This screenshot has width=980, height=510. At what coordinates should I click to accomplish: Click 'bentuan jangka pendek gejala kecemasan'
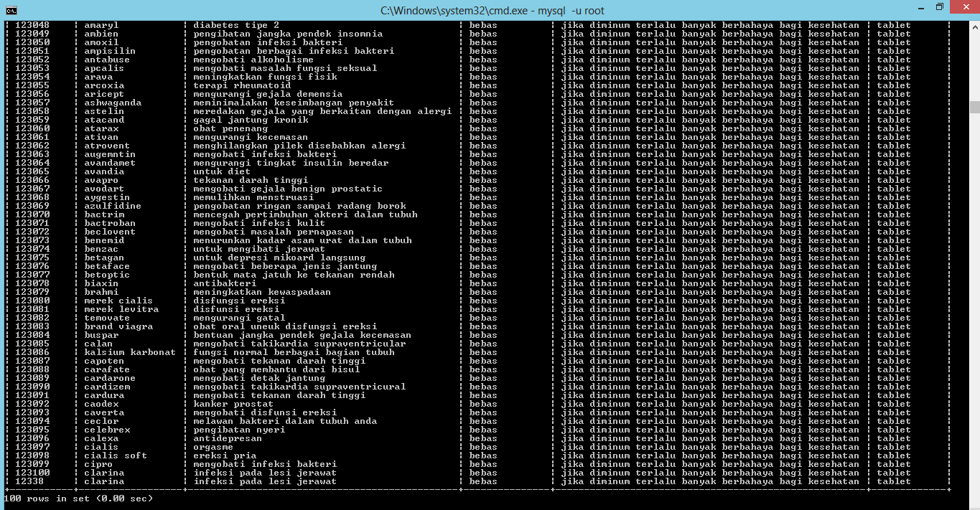click(x=302, y=335)
